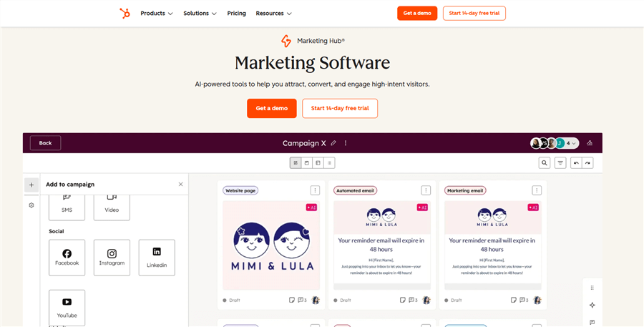Open the Automated email card options menu
The height and width of the screenshot is (327, 644).
pyautogui.click(x=426, y=190)
